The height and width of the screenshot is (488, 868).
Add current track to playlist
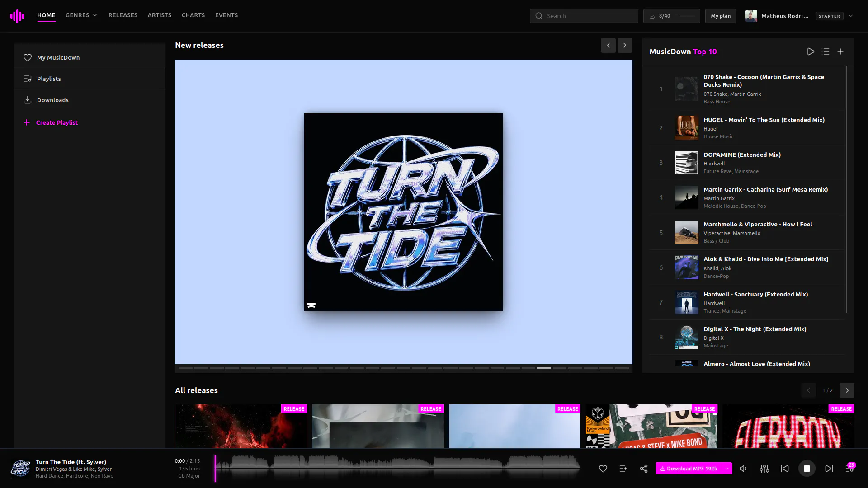[623, 469]
